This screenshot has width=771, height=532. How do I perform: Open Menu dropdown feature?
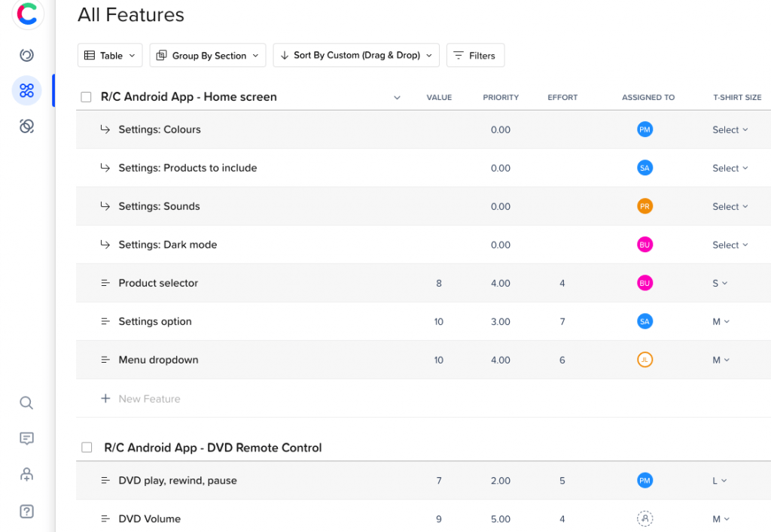click(158, 360)
